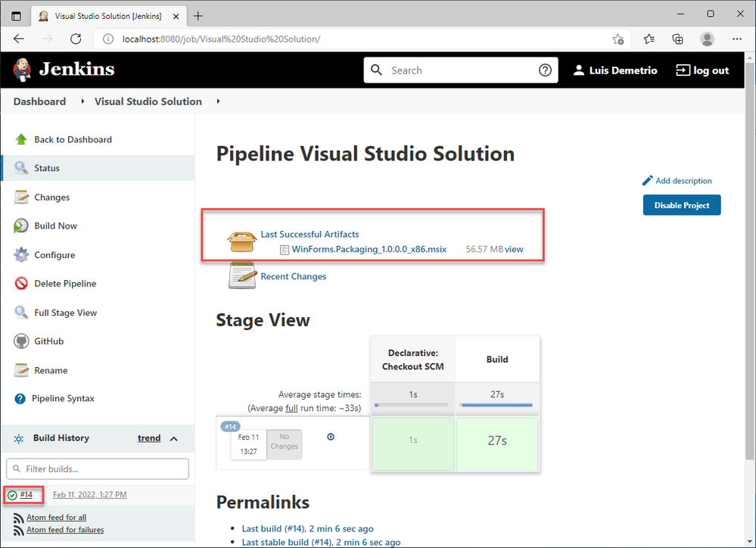Click the Configure gear icon

(x=21, y=255)
